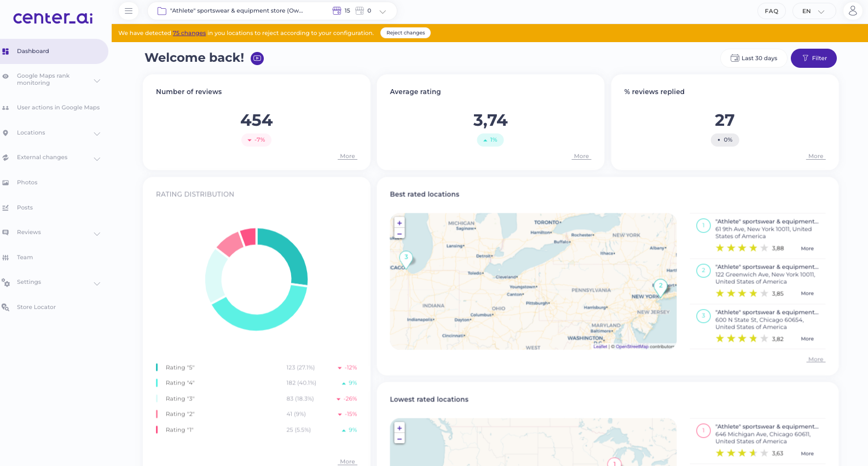Click the Dashboard grid icon
This screenshot has height=466, width=868.
pos(5,51)
